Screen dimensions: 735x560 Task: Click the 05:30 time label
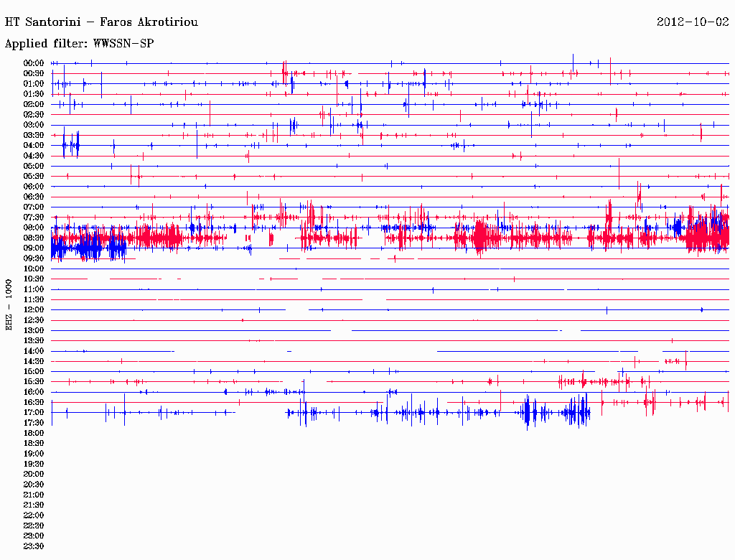pos(34,177)
